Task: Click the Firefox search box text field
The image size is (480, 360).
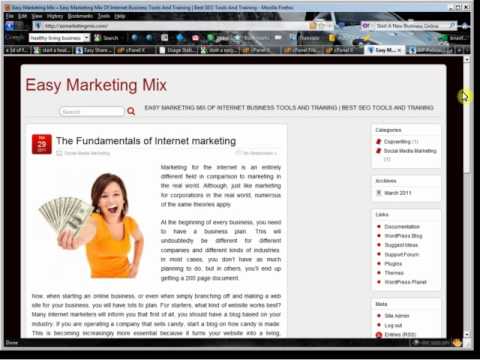Action: (x=409, y=26)
